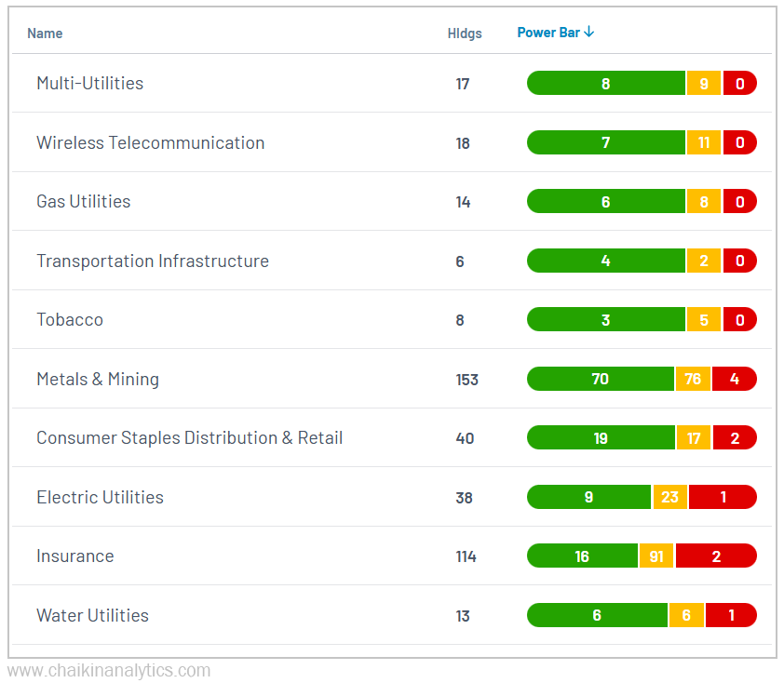Select Wireless Telecommunication industry name
The image size is (784, 683).
point(150,143)
